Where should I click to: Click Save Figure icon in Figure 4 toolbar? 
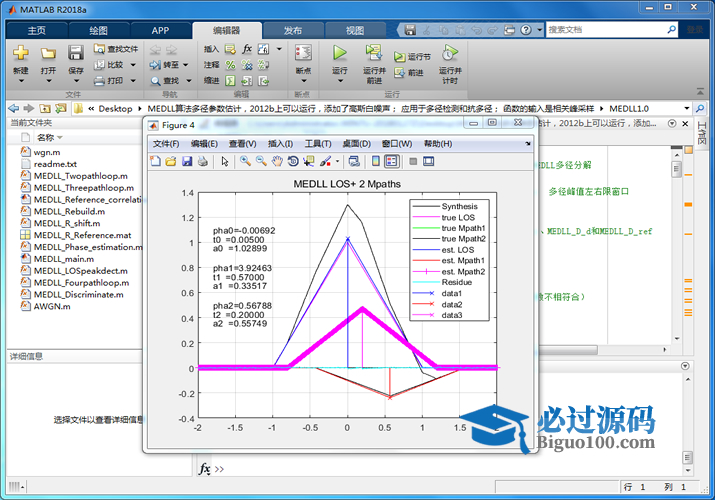click(x=187, y=161)
